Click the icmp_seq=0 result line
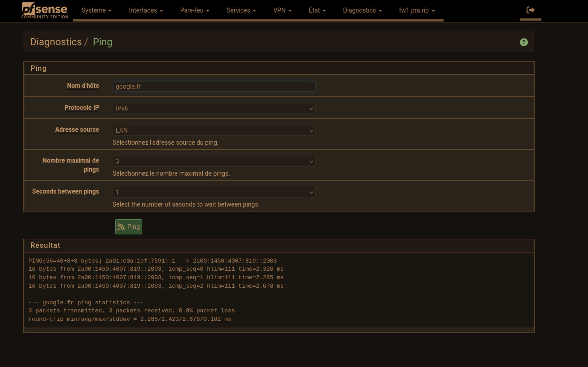 (x=156, y=269)
